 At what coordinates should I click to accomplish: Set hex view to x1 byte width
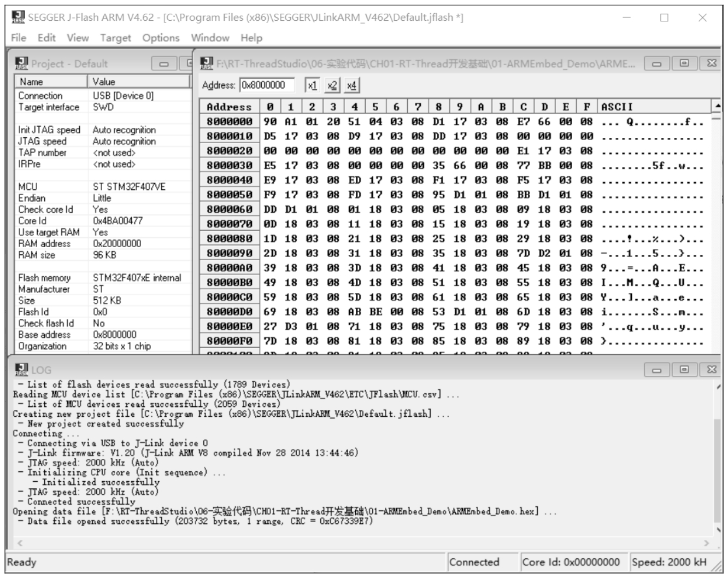coord(312,85)
